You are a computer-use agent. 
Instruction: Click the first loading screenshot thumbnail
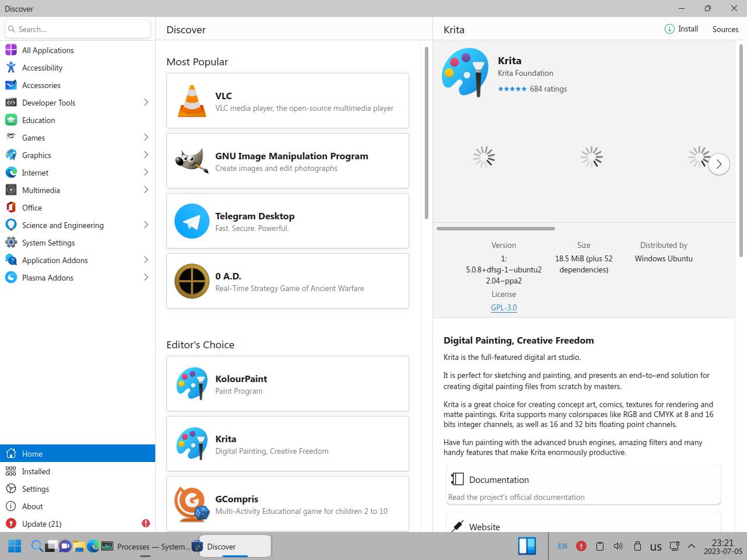coord(484,157)
